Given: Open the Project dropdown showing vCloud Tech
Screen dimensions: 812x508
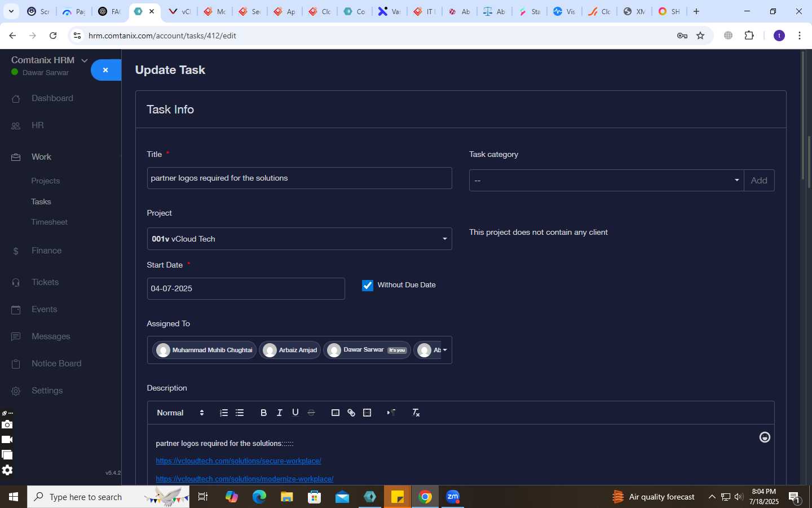Looking at the screenshot, I should [299, 239].
